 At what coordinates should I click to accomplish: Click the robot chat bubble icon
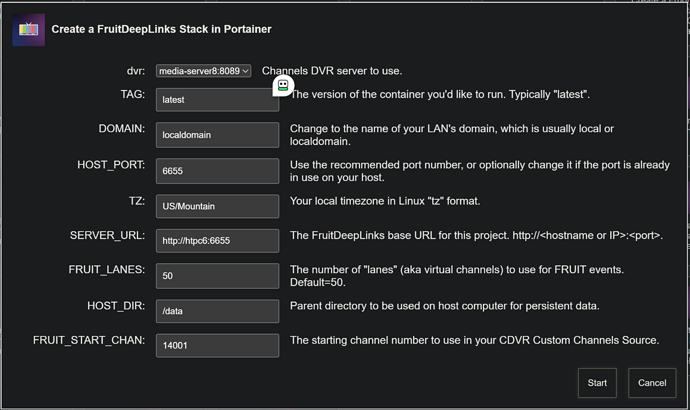283,85
